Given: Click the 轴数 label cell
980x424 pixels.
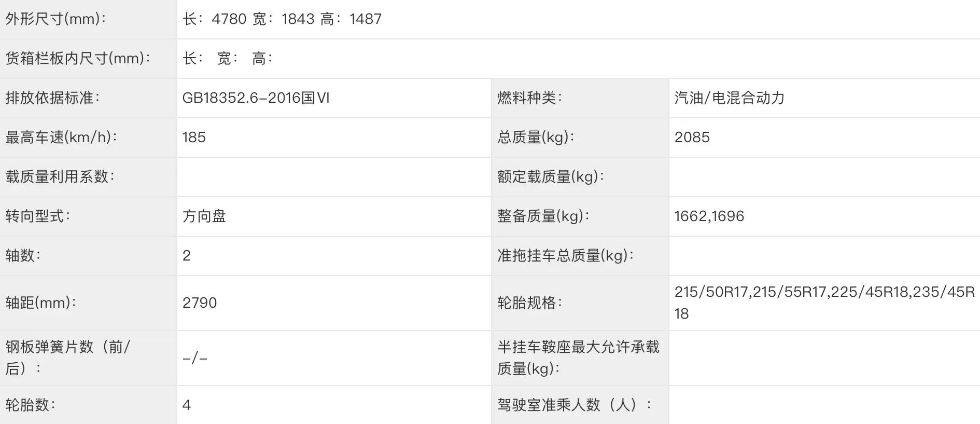Looking at the screenshot, I should [x=88, y=255].
